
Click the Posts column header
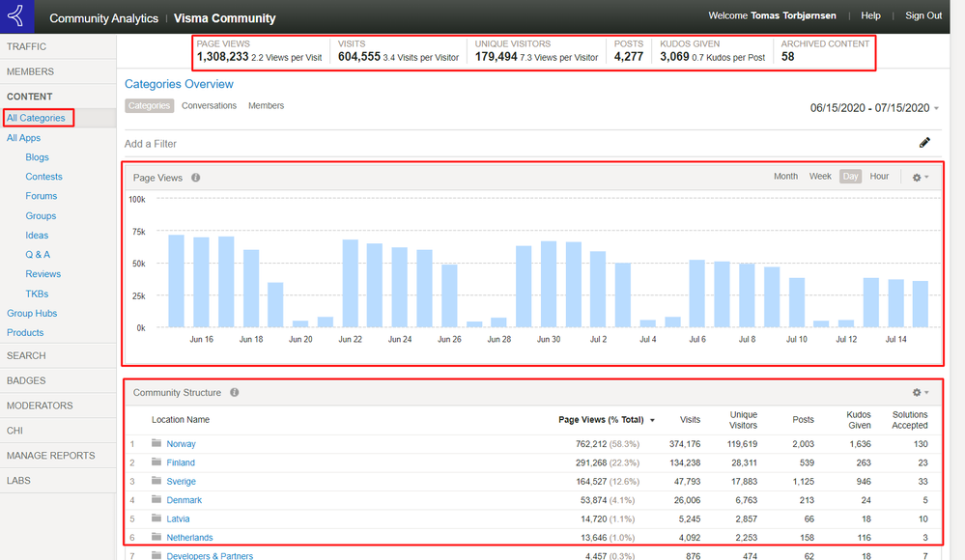pyautogui.click(x=803, y=420)
